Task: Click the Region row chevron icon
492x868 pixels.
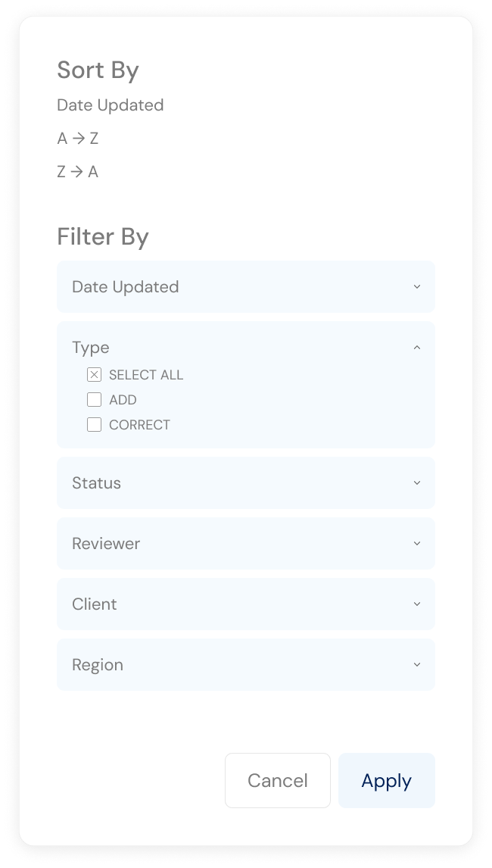Action: [x=417, y=665]
